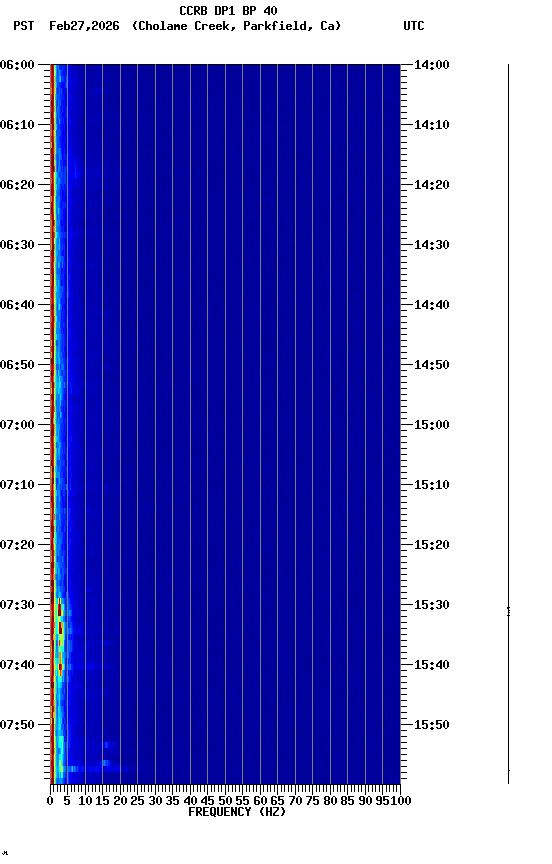Click the '14:40' UTC time label
The image size is (552, 864).
tap(432, 305)
